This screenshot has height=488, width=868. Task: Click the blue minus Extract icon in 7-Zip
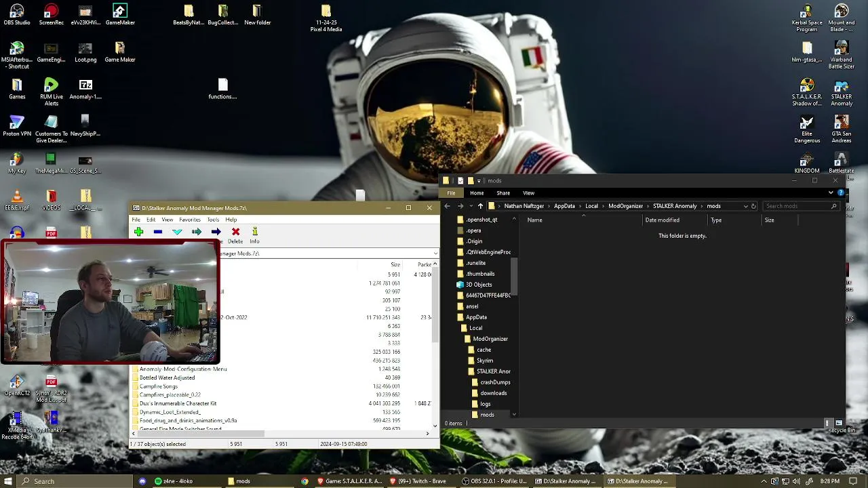click(x=158, y=232)
